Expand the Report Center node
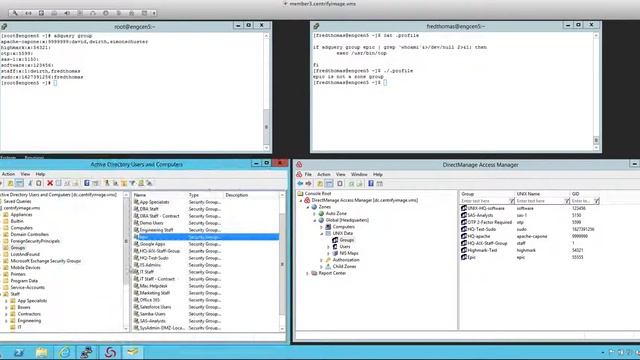 tap(308, 273)
